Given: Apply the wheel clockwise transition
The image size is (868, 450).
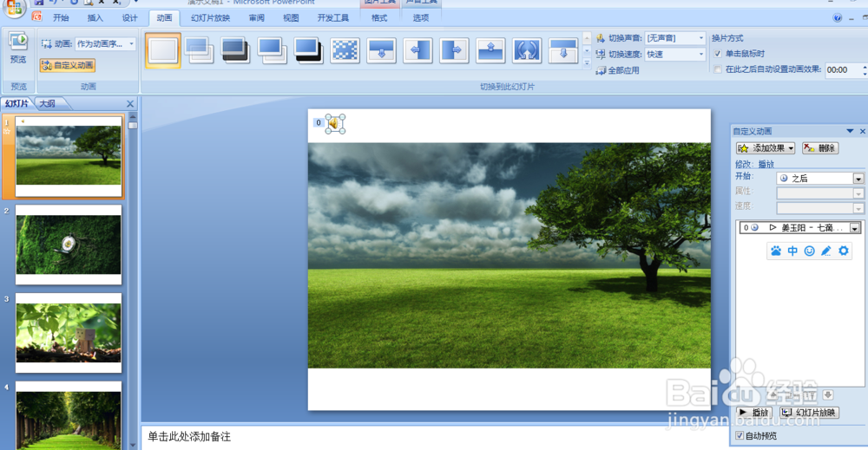Looking at the screenshot, I should point(527,50).
